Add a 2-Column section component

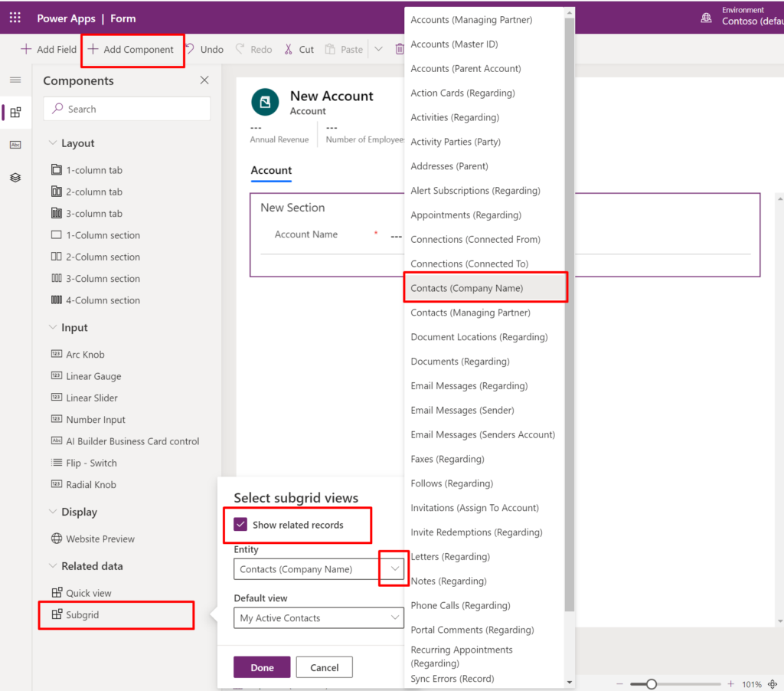point(96,257)
